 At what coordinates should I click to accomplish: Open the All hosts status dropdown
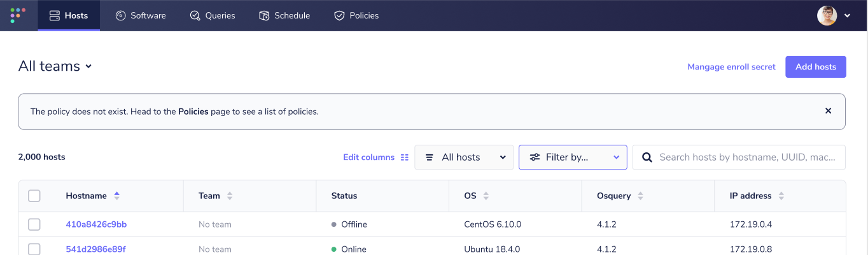click(x=464, y=157)
